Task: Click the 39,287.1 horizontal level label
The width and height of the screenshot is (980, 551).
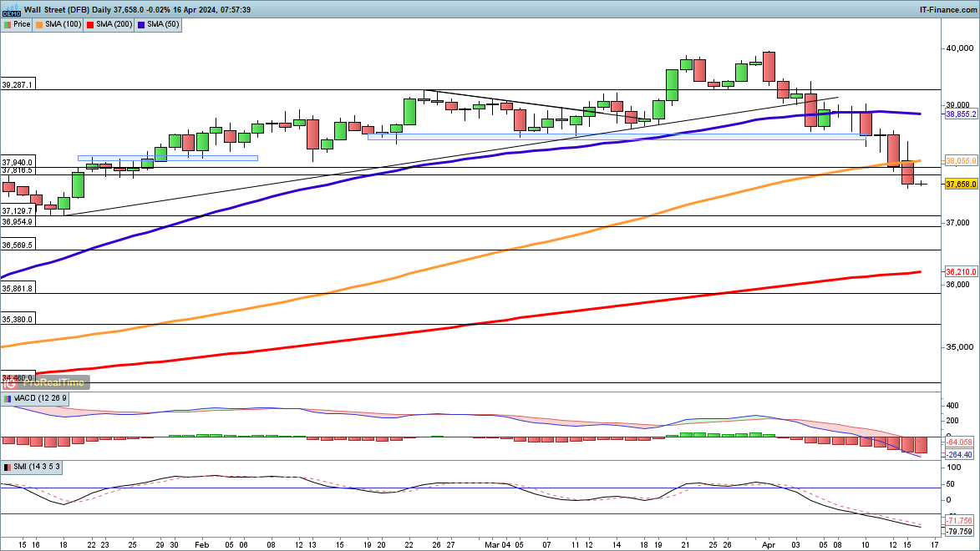Action: click(x=18, y=85)
